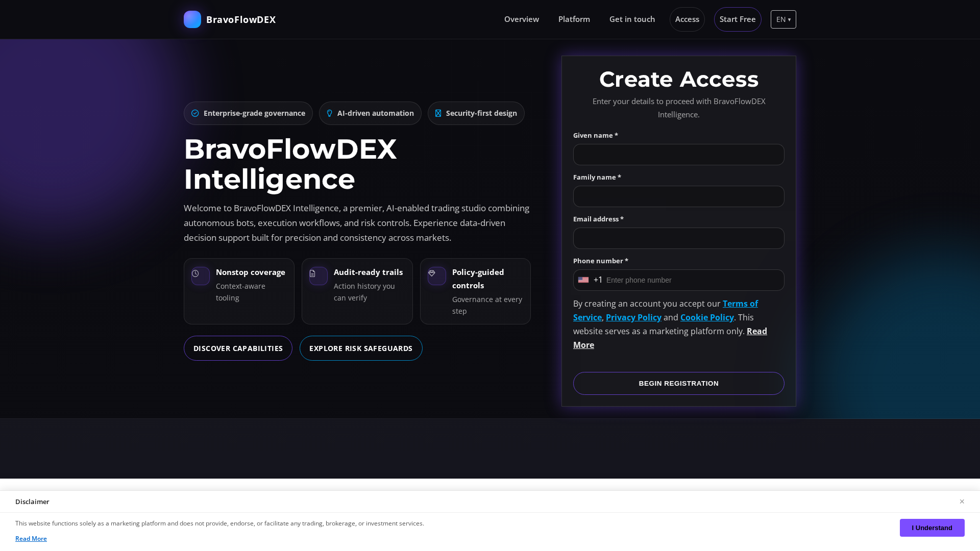Select the Enterprise-grade governance pill
980x551 pixels.
click(x=248, y=113)
